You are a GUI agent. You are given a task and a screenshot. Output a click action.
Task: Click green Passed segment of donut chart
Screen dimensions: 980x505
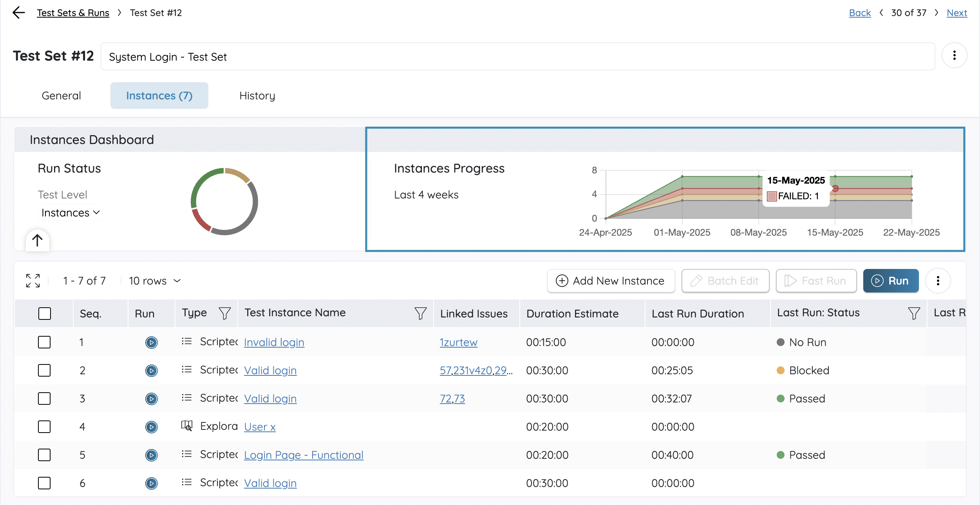pos(201,182)
